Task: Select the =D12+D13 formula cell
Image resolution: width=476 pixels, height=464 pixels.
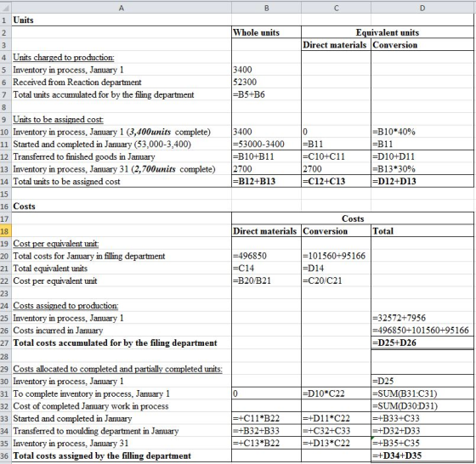Action: (422, 182)
